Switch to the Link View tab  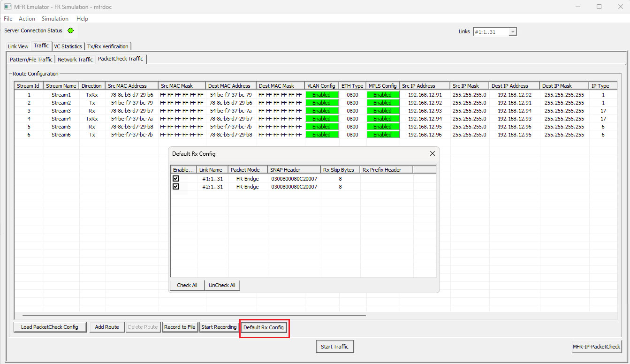[18, 46]
